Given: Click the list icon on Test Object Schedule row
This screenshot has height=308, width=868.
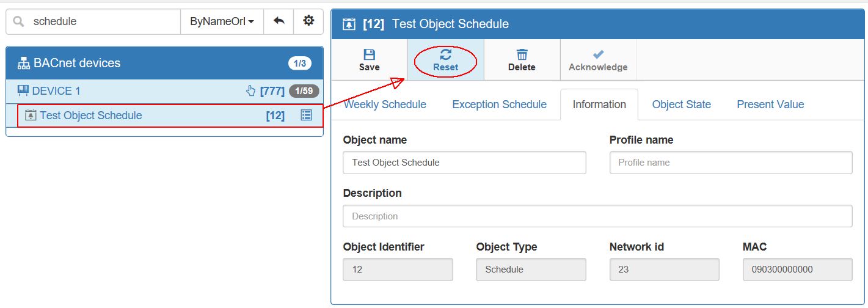Looking at the screenshot, I should (307, 116).
